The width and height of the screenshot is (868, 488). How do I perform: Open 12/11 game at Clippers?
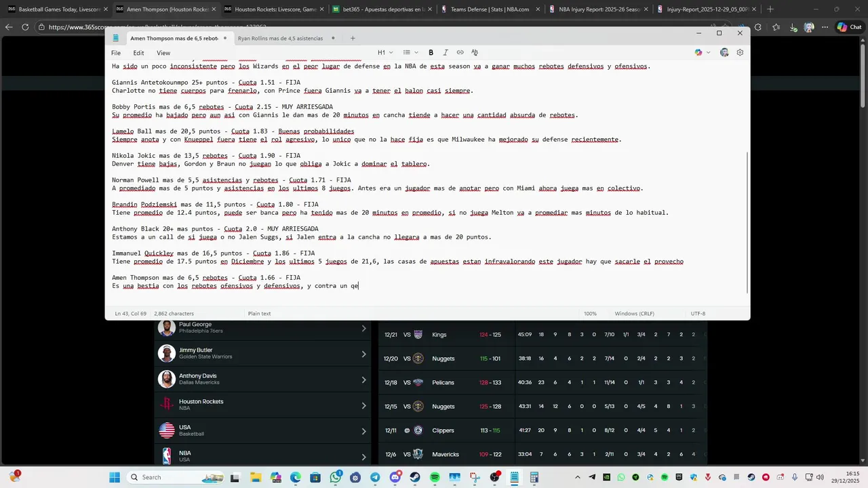[542, 430]
